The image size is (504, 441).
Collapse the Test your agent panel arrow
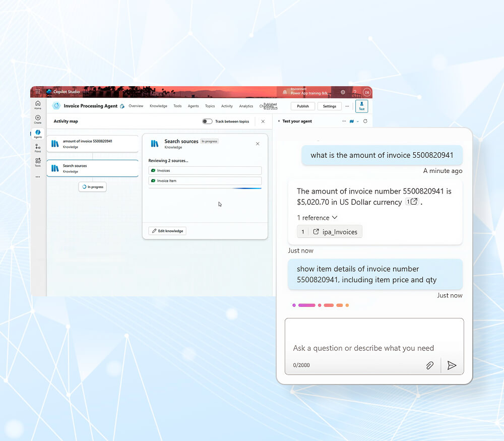pyautogui.click(x=279, y=121)
